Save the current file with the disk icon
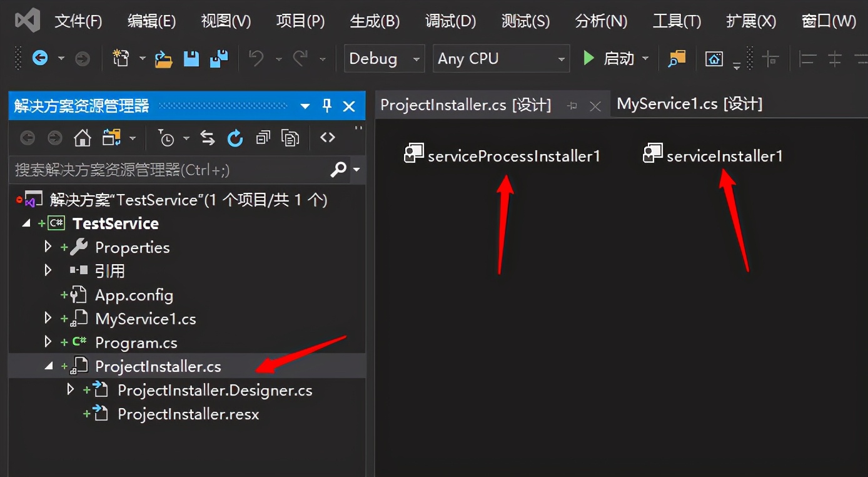Viewport: 868px width, 477px height. pyautogui.click(x=191, y=59)
